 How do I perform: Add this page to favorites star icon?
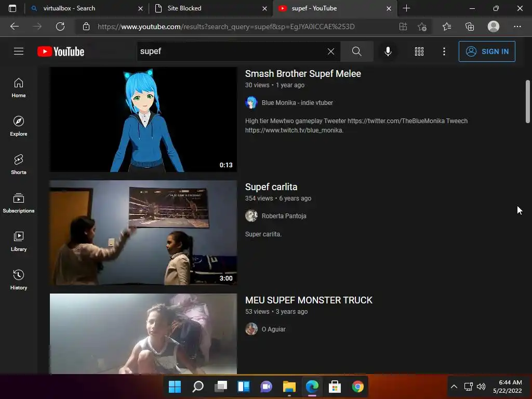422,26
